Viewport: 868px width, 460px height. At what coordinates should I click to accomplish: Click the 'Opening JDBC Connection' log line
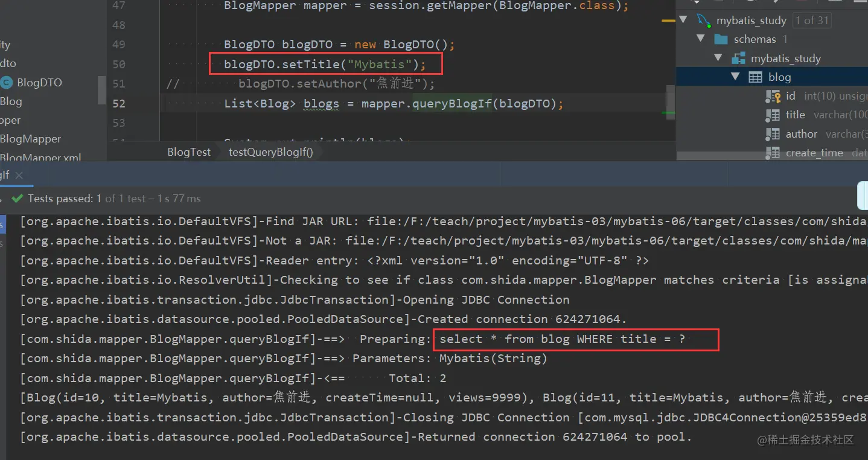click(x=295, y=300)
